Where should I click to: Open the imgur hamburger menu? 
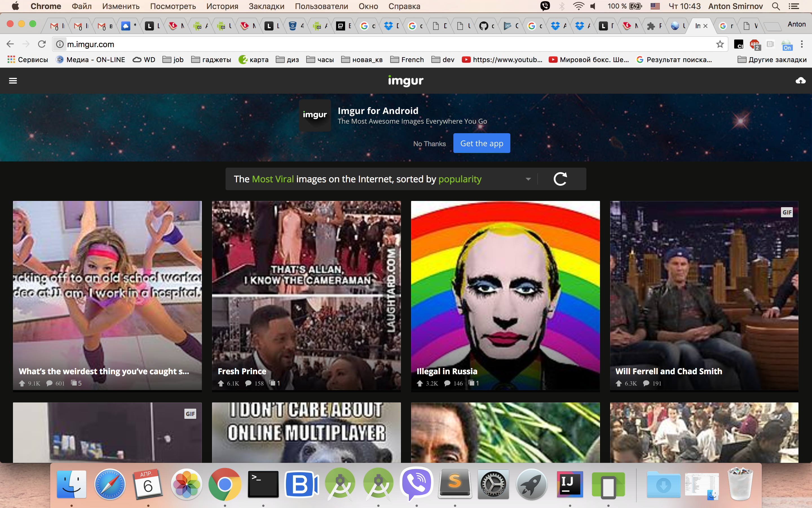click(13, 81)
